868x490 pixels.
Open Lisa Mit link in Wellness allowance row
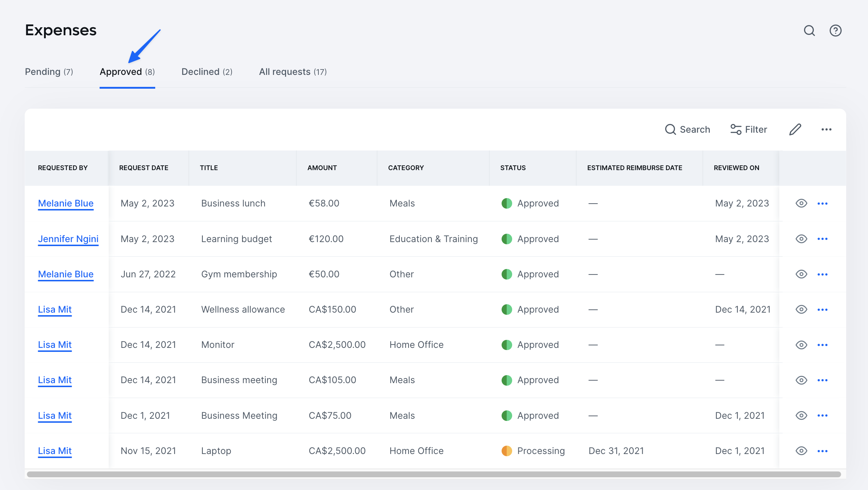click(55, 309)
